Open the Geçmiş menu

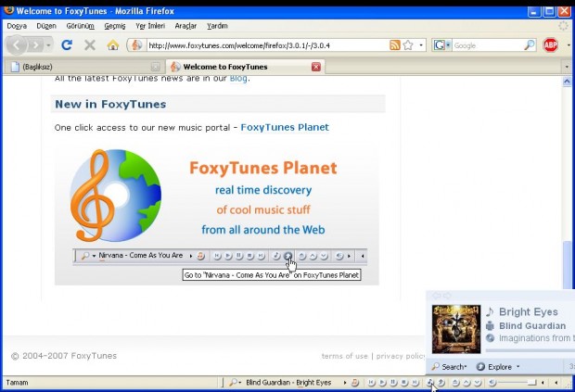coord(115,26)
